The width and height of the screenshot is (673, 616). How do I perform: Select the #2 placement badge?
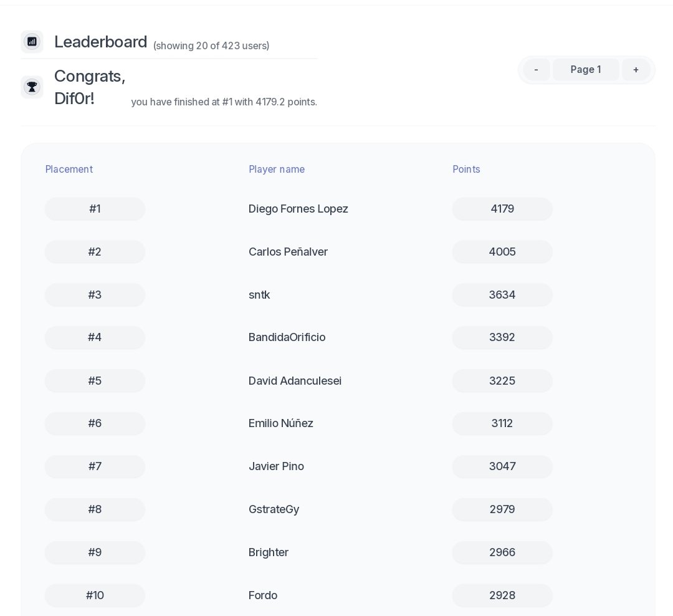[x=95, y=252]
